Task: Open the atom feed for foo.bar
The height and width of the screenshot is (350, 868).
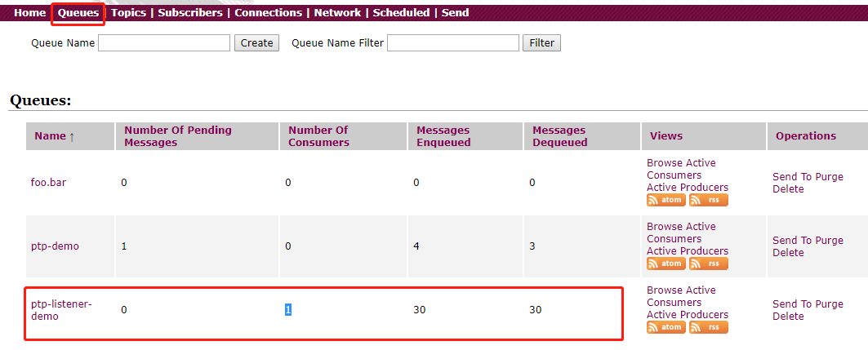Action: click(x=665, y=200)
